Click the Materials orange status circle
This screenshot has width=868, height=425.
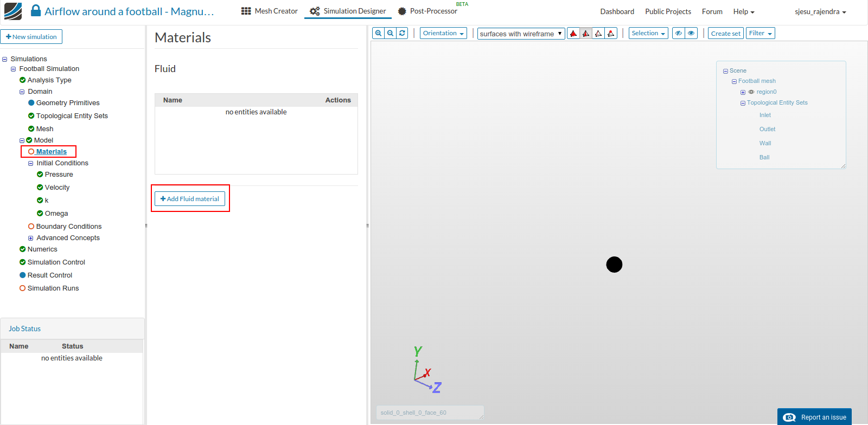[31, 152]
